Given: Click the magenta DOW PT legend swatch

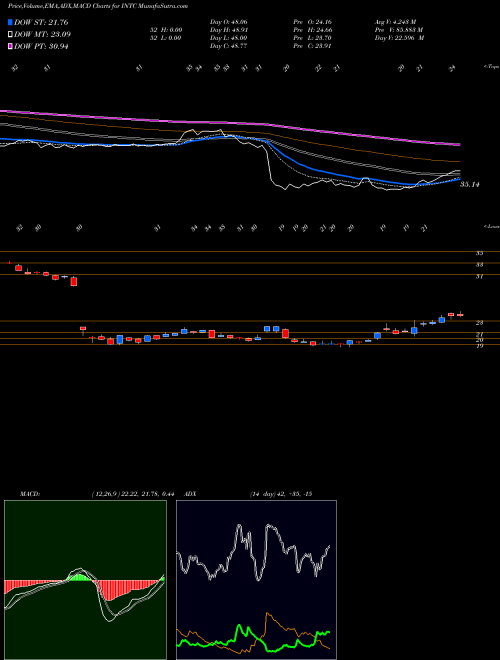Looking at the screenshot, I should coord(10,46).
